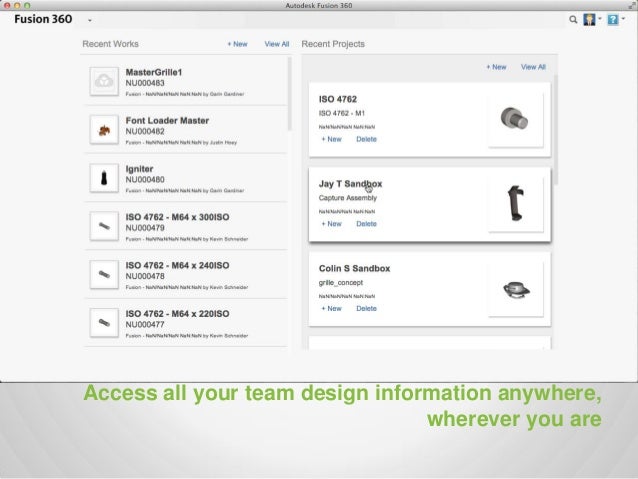Click the NU000477 work number

[145, 324]
